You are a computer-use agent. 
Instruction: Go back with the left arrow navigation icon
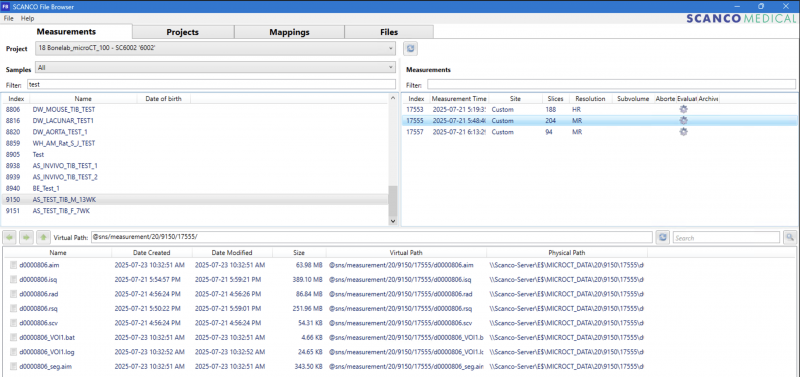pyautogui.click(x=10, y=237)
